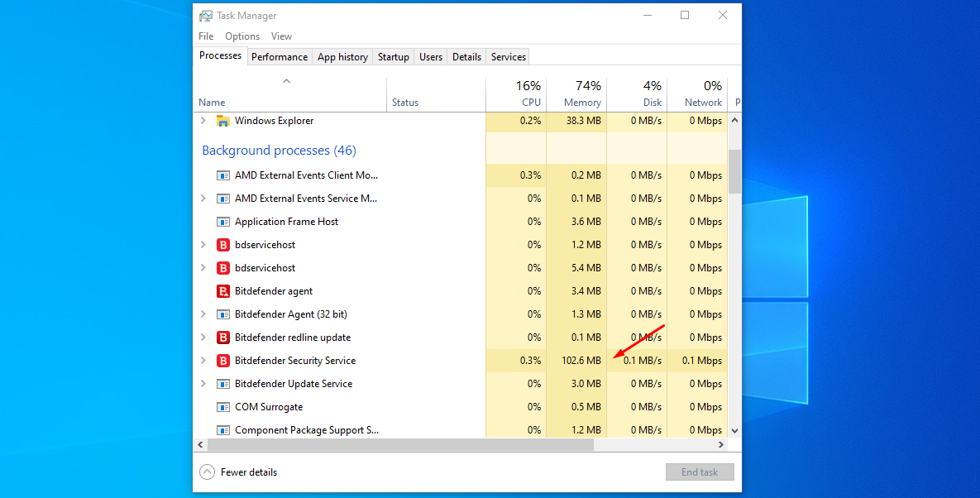Click the Background processes (46) group heading
Screen dimensions: 980x498
point(279,151)
